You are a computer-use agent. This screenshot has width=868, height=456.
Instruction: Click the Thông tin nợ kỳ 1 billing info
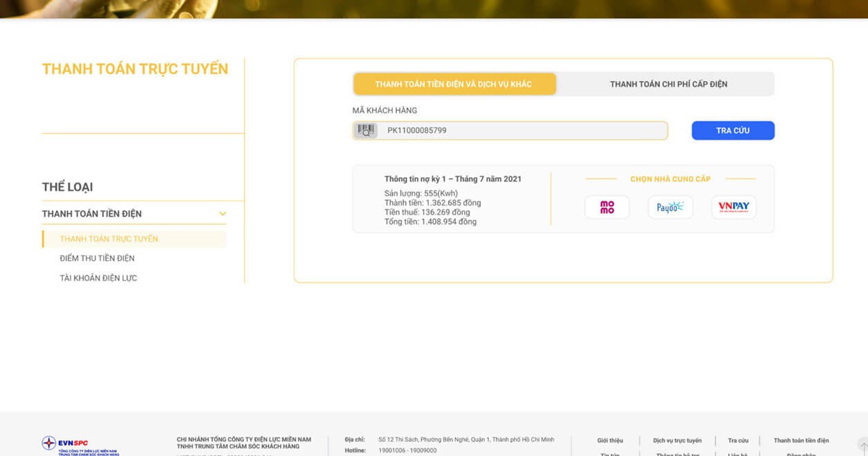452,179
